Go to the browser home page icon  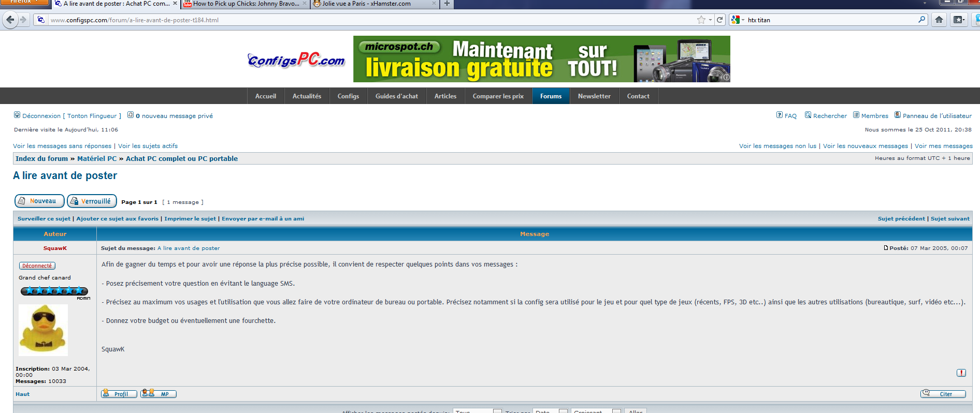(x=939, y=20)
